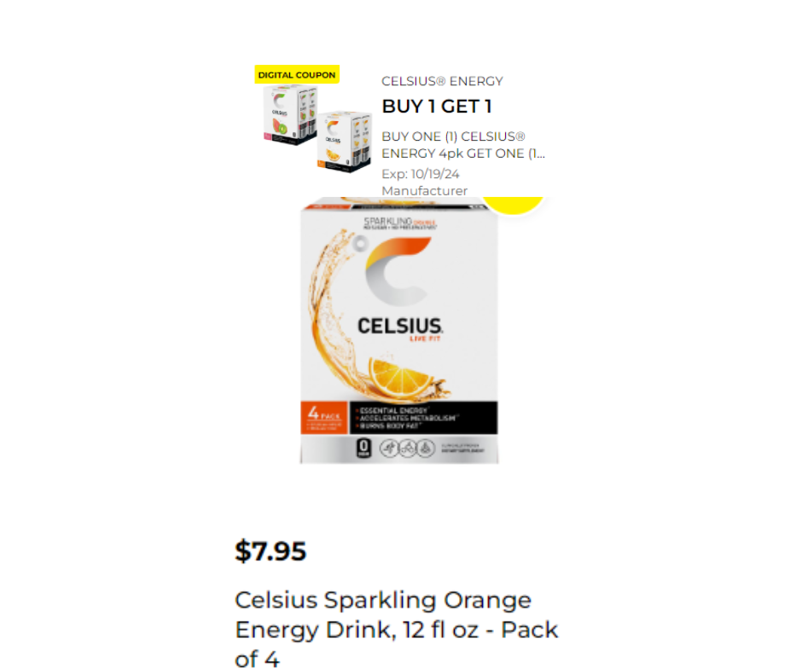Expand the truncated coupon description ellipsis
802x672 pixels.
(538, 154)
